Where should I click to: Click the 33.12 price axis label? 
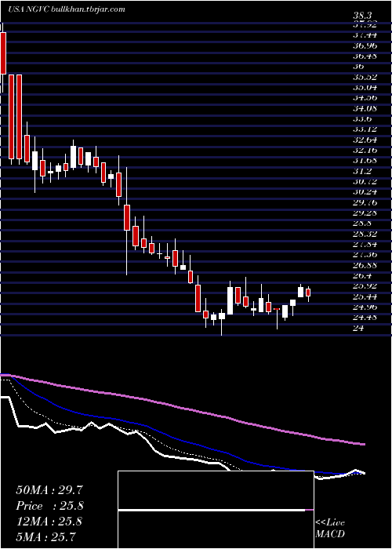click(365, 129)
